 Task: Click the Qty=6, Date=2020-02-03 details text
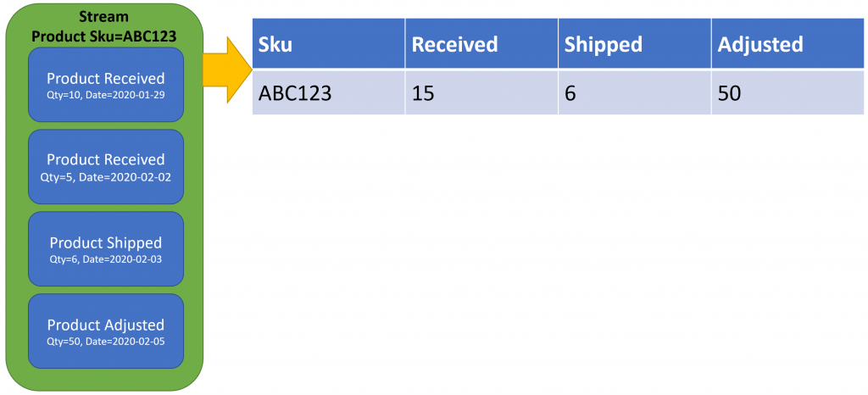coord(106,259)
